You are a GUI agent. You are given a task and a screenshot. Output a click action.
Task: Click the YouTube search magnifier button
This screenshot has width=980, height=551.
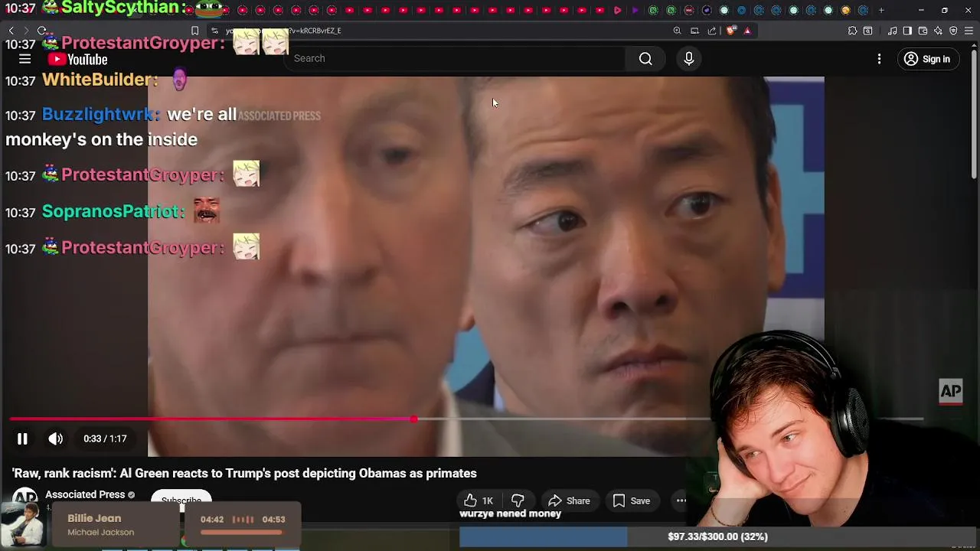pyautogui.click(x=645, y=58)
